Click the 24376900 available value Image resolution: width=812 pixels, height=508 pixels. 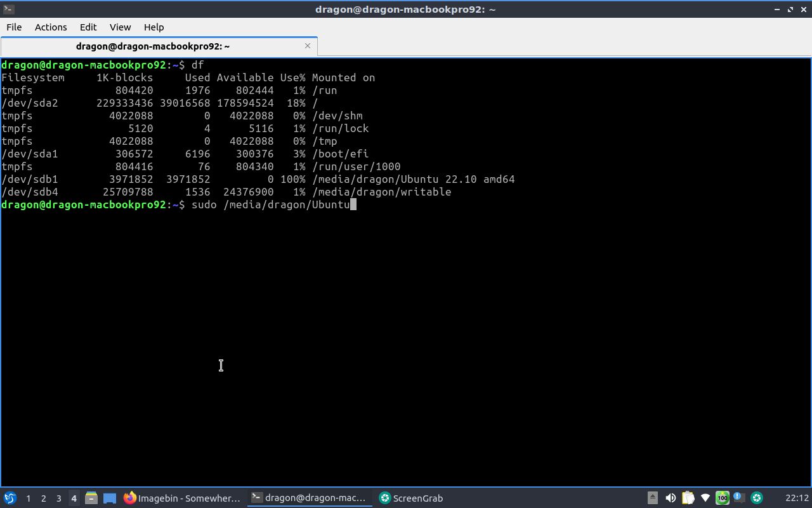249,192
